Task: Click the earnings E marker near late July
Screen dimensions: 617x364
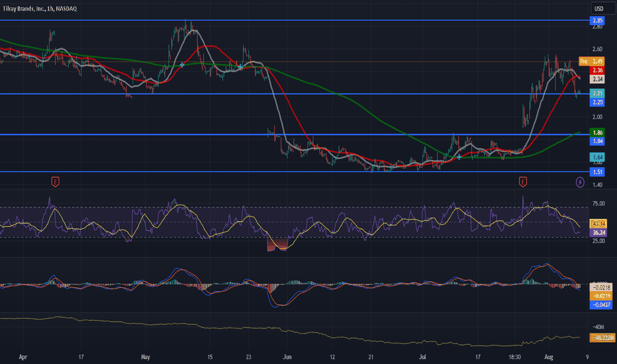Action: coord(522,182)
